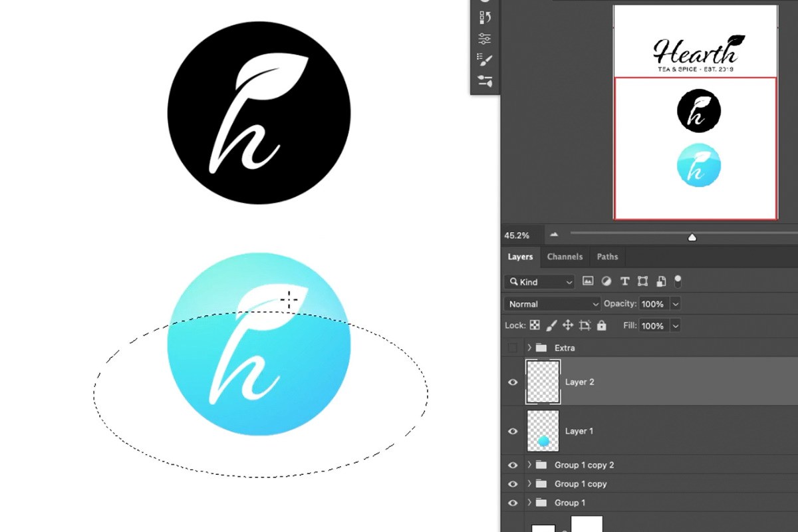Click the Navigator zoom slider handle
Screen dimensions: 798x532
(692, 237)
